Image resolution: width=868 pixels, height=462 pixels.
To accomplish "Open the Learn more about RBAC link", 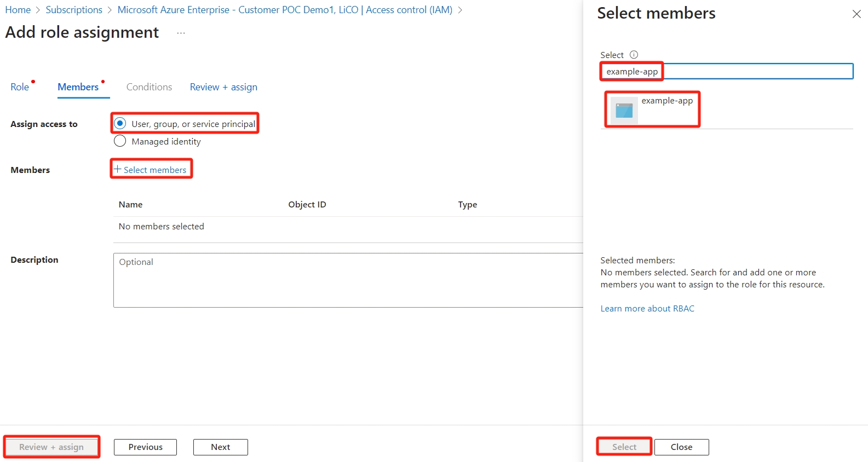I will click(x=647, y=309).
